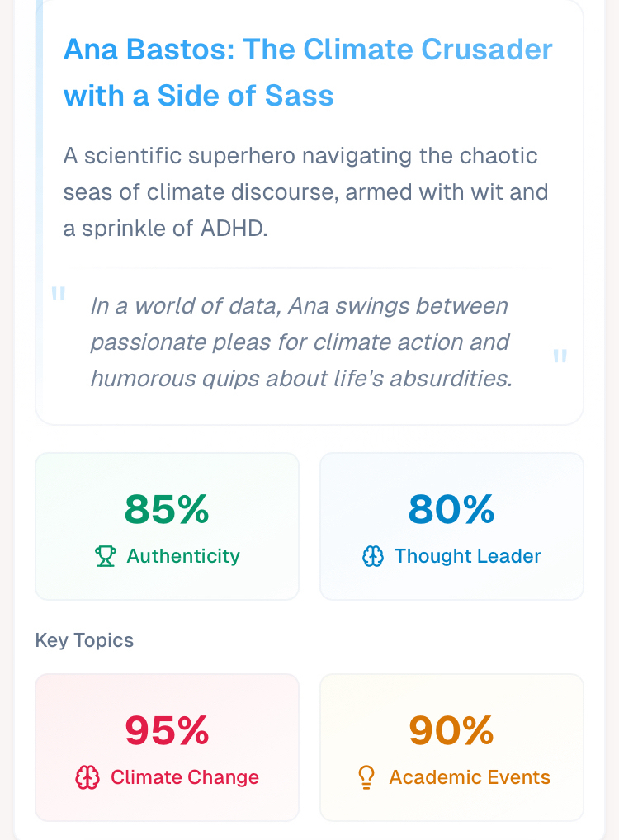Click the 90% Academic Events percentage

pos(451,730)
